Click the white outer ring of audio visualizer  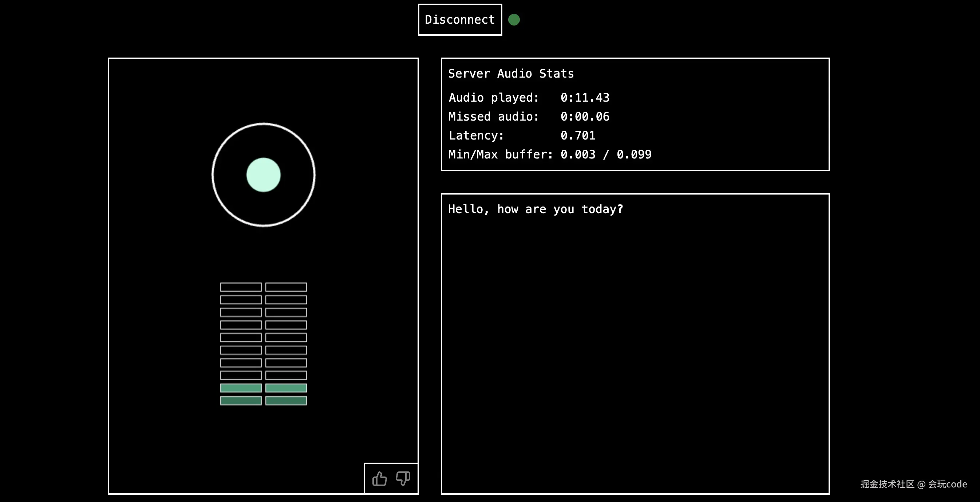263,124
